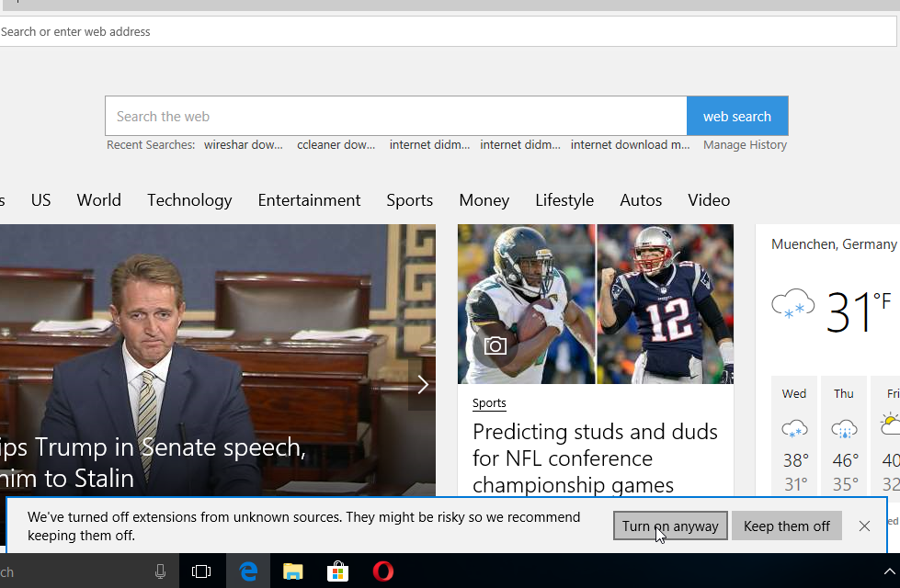Open Sports category label on NFL card
900x588 pixels.
pos(489,402)
